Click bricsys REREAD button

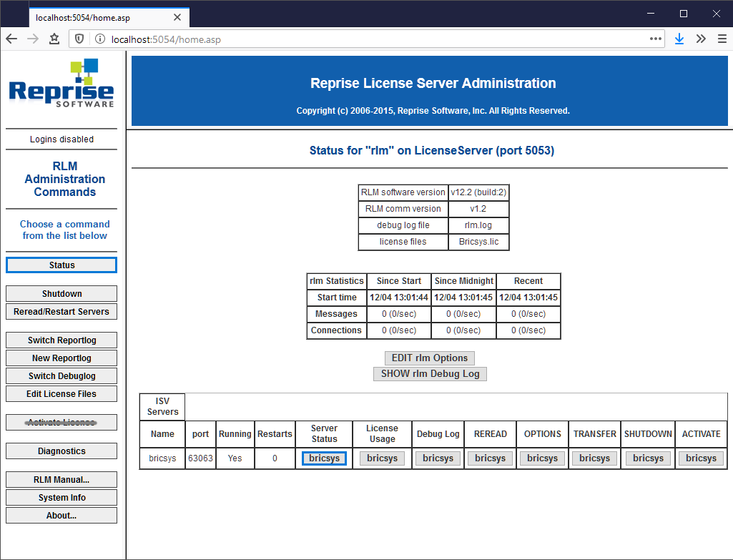pyautogui.click(x=491, y=458)
